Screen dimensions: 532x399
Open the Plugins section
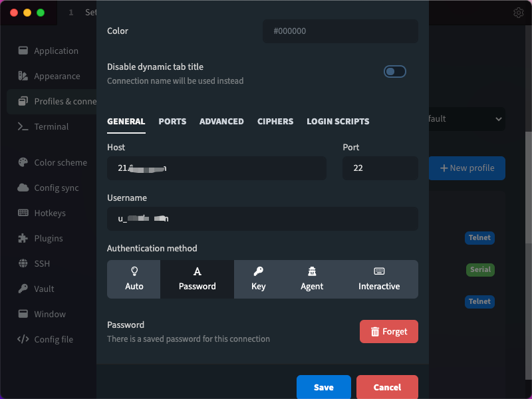pos(48,239)
